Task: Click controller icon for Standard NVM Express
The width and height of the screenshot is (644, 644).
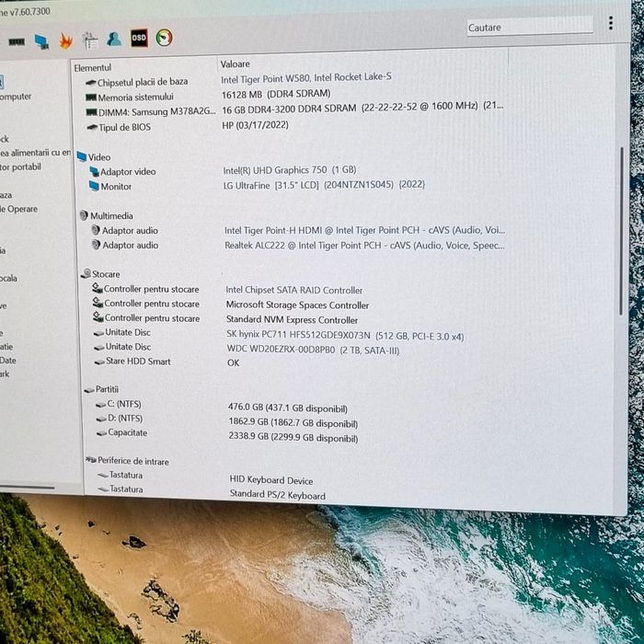Action: [98, 317]
